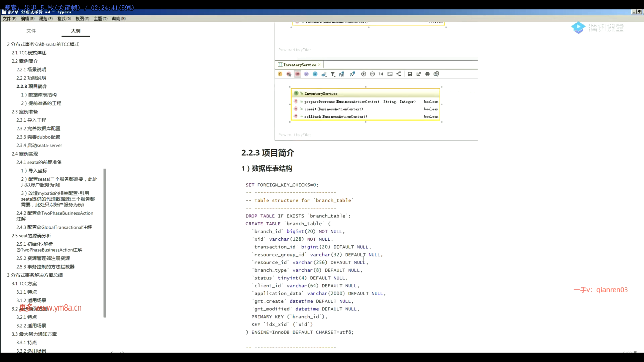Click the outline sidebar vertical scrollbar
The width and height of the screenshot is (644, 362).
tap(105, 243)
